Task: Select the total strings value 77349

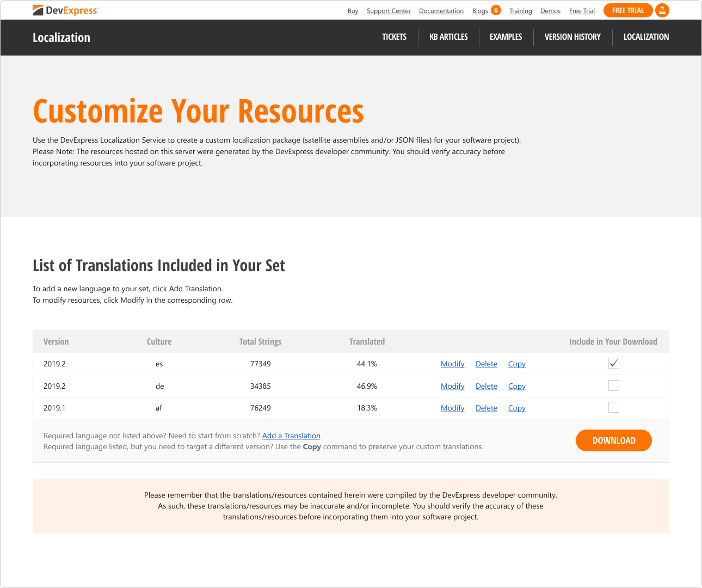Action: click(261, 364)
